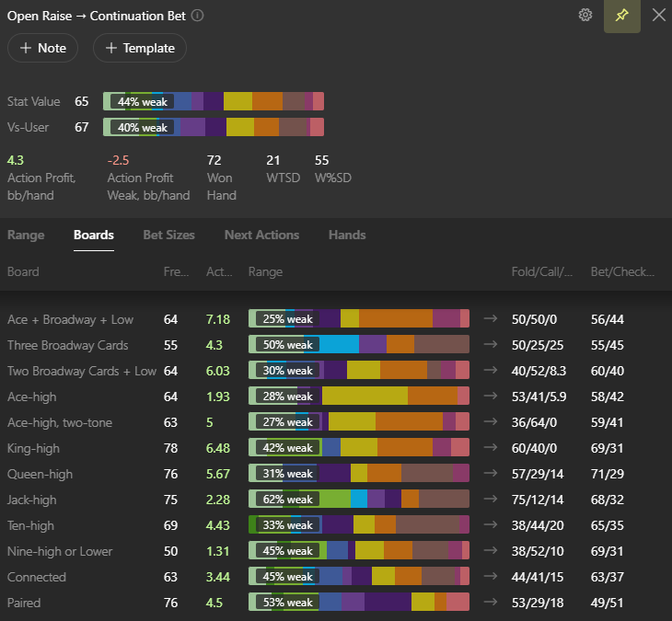Switch to the Boards tab
This screenshot has height=621, width=672.
click(x=94, y=235)
